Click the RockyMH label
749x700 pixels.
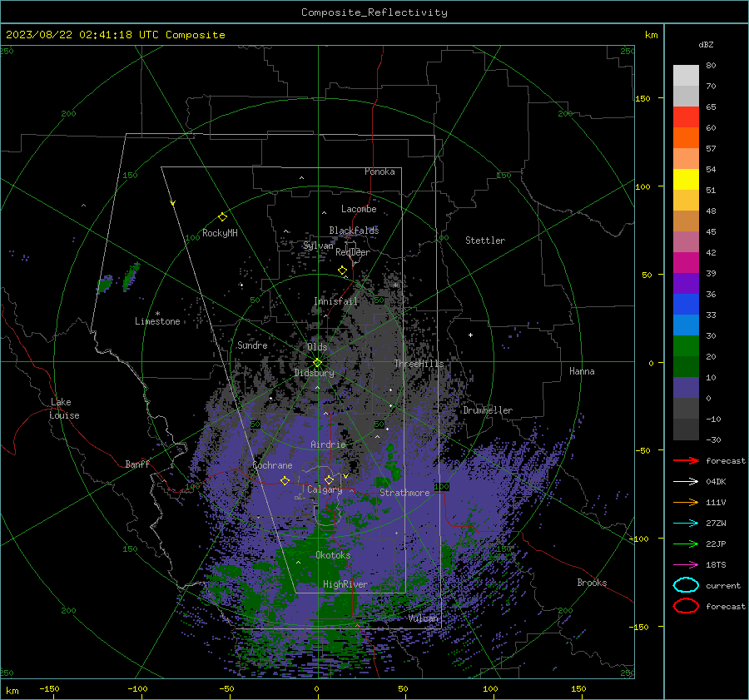pos(220,233)
